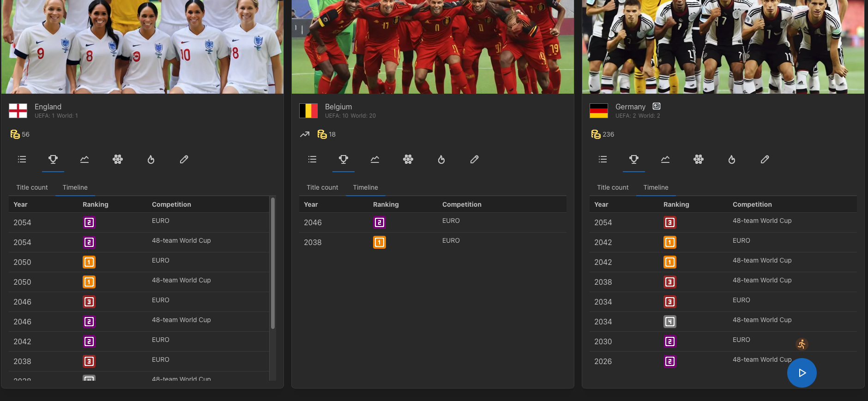Viewport: 868px width, 401px height.
Task: Select the Timeline tab for England
Action: point(75,187)
